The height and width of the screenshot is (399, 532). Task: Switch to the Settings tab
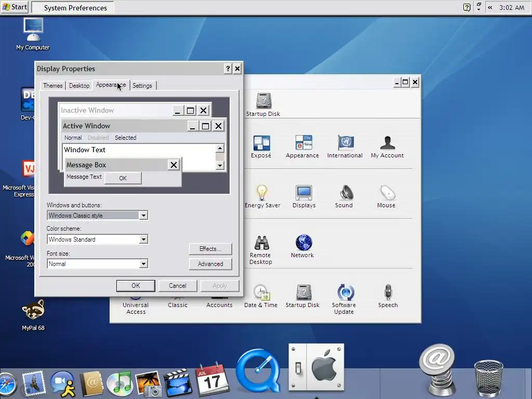142,86
